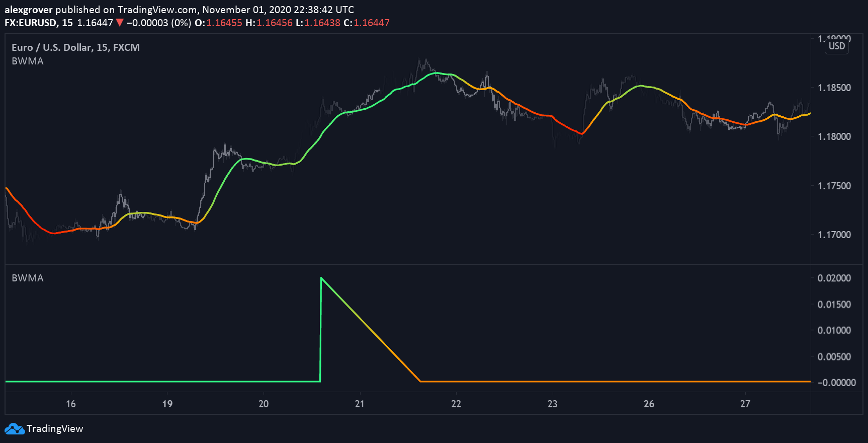Viewport: 868px width, 443px height.
Task: Click the TradingView.com text in the header
Action: click(x=157, y=10)
